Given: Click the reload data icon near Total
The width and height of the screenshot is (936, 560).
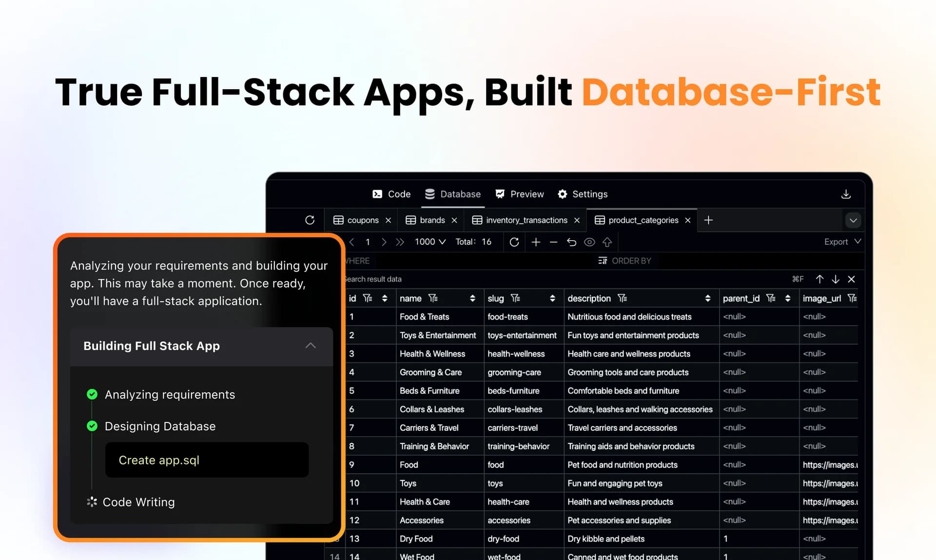Looking at the screenshot, I should point(514,242).
